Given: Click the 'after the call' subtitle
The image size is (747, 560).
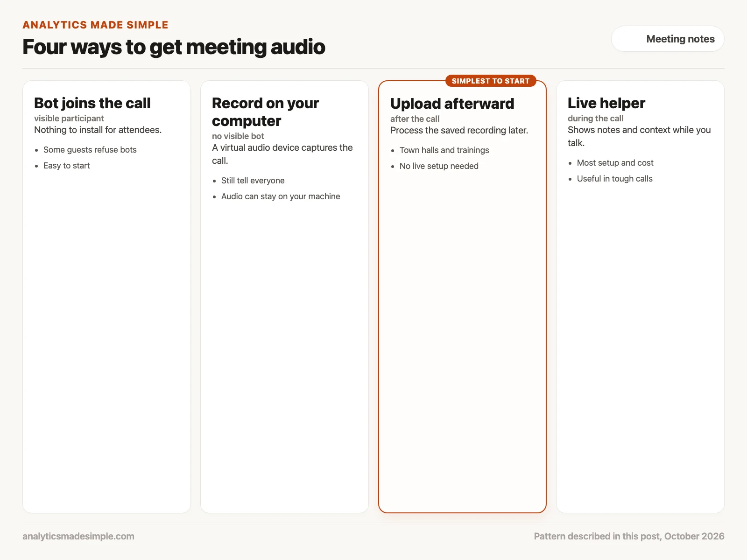Looking at the screenshot, I should 415,119.
